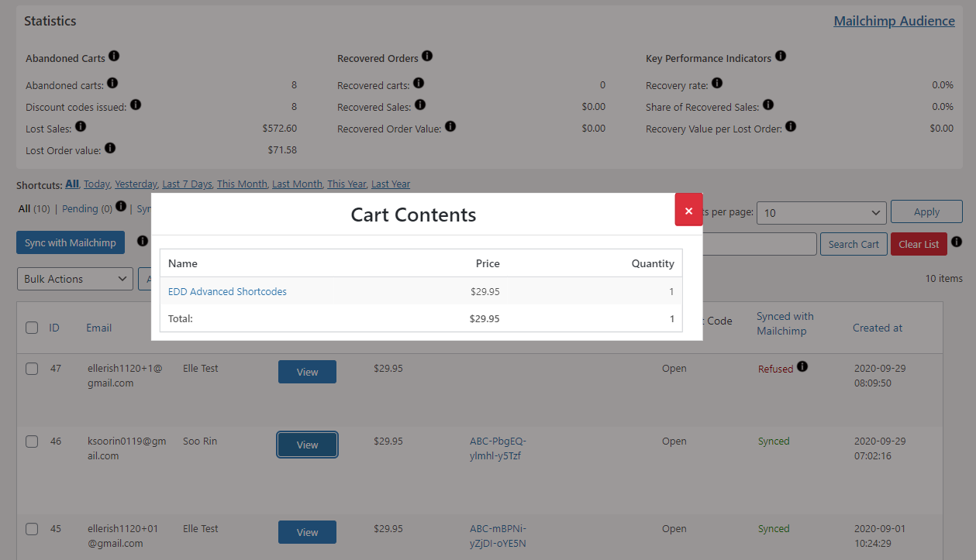Click info icon next to Lost Sales
Viewport: 976px width, 560px height.
click(81, 126)
